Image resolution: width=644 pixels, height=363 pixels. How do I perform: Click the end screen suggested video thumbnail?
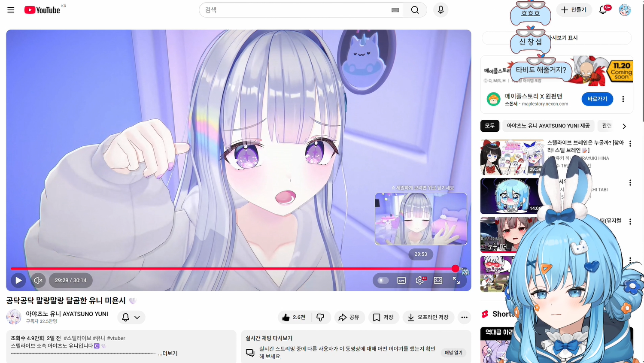point(421,219)
